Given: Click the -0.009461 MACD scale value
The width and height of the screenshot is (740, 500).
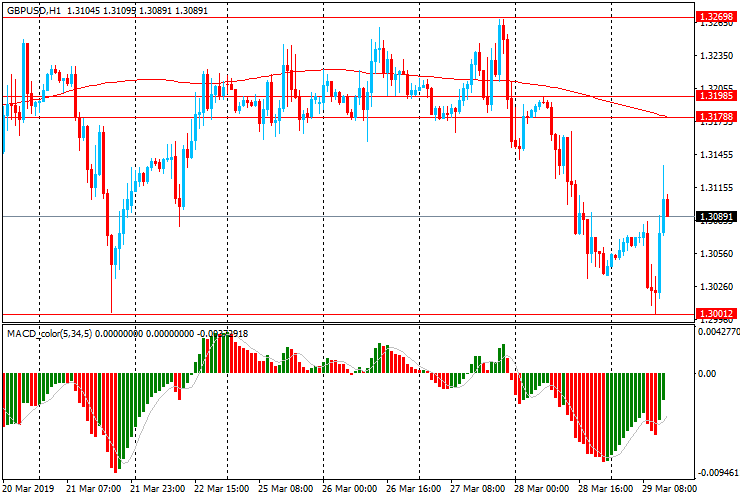Looking at the screenshot, I should [718, 473].
